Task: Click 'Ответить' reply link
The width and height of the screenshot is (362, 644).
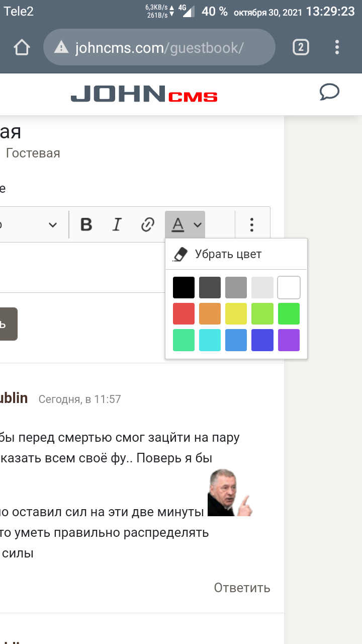Action: point(242,588)
